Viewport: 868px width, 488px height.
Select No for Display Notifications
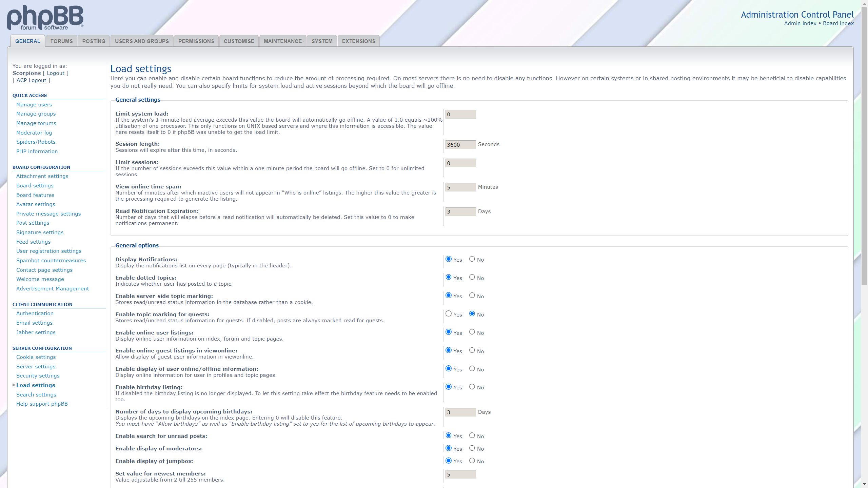pyautogui.click(x=472, y=259)
